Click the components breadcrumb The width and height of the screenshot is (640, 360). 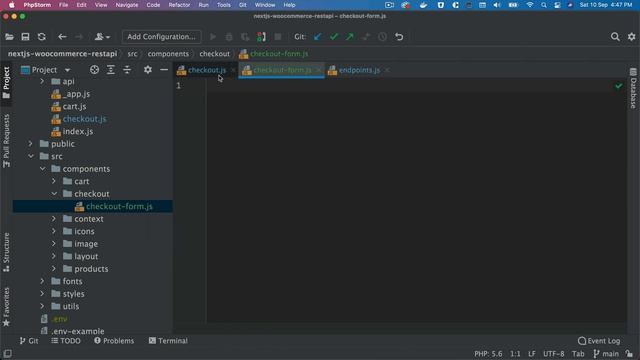(x=168, y=54)
